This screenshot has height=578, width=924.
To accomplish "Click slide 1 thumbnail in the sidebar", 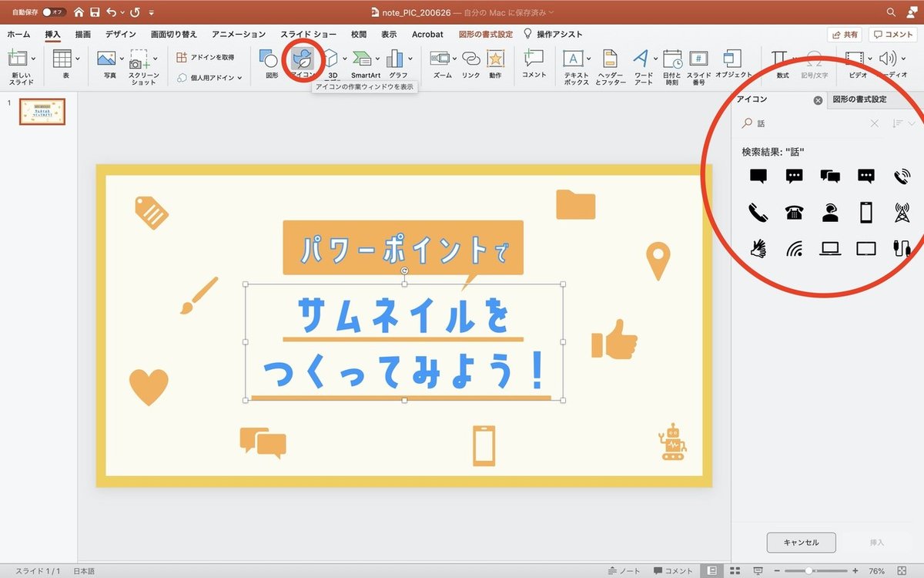I will [x=42, y=111].
